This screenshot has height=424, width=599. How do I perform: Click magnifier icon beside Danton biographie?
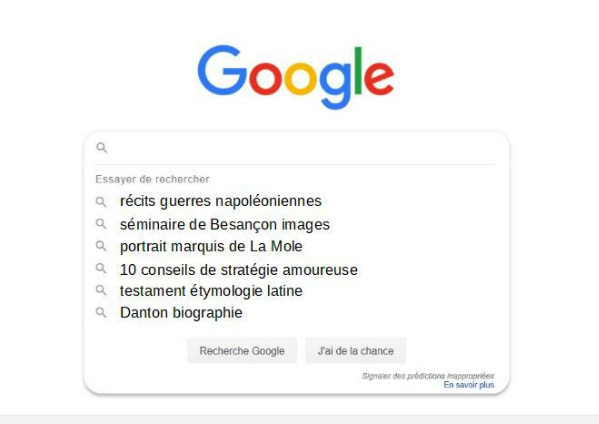[x=101, y=312]
